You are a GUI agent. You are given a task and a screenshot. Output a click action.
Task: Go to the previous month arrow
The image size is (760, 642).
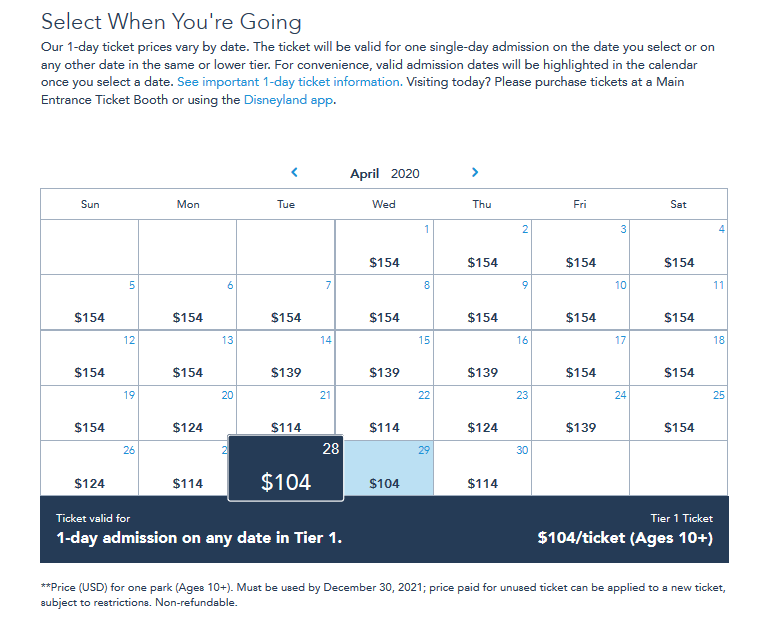tap(294, 172)
